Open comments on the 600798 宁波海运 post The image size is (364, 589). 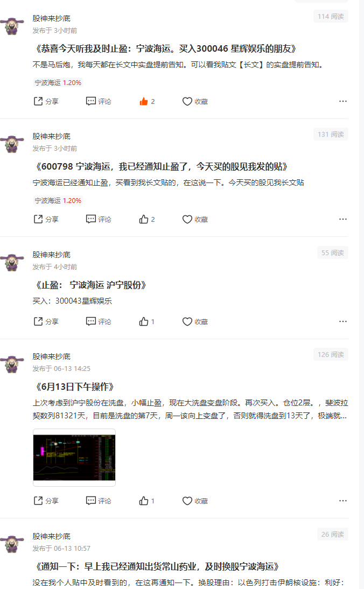pyautogui.click(x=99, y=219)
